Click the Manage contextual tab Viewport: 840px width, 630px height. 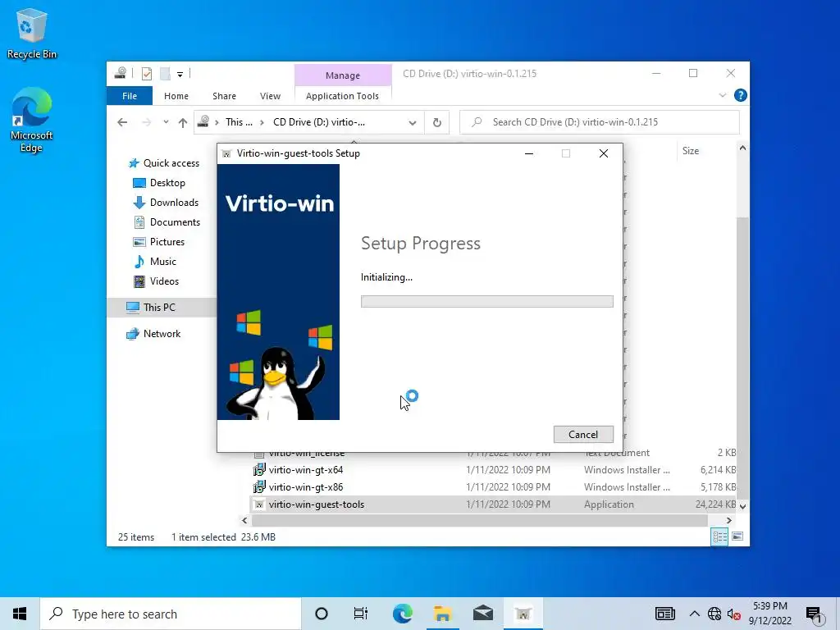point(343,75)
